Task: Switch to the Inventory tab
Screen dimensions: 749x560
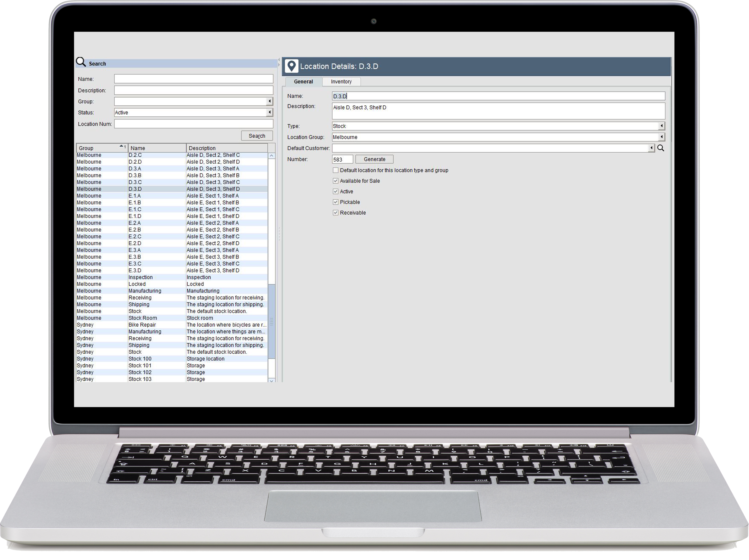Action: (x=341, y=82)
